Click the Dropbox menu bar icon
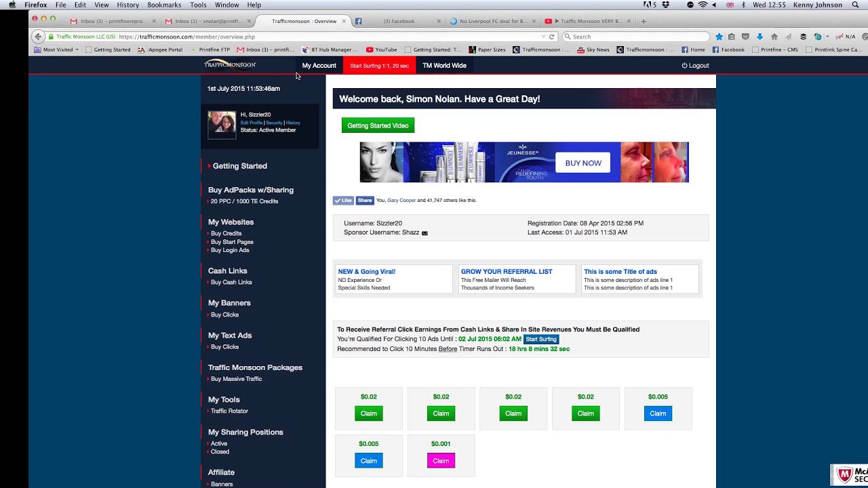This screenshot has width=868, height=488. (665, 5)
